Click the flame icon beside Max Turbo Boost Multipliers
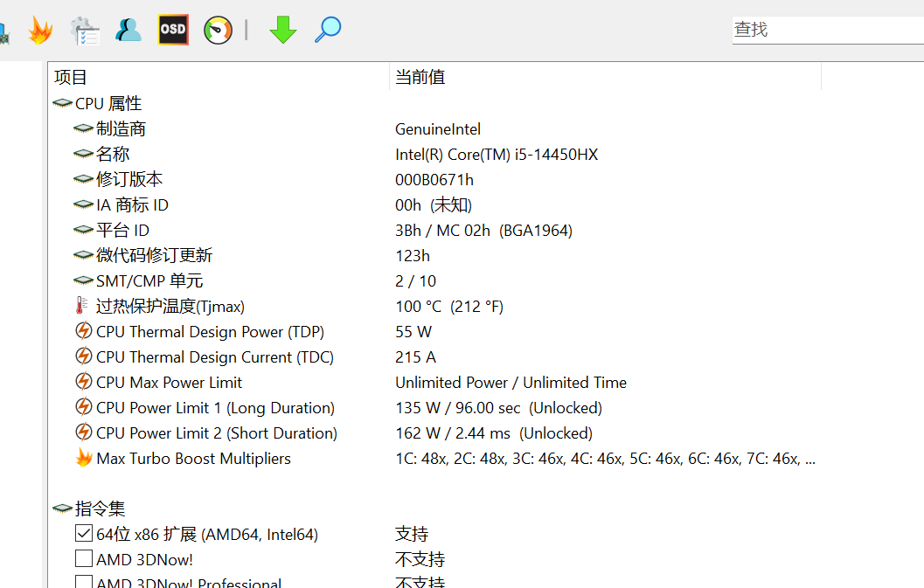The image size is (924, 588). (84, 457)
